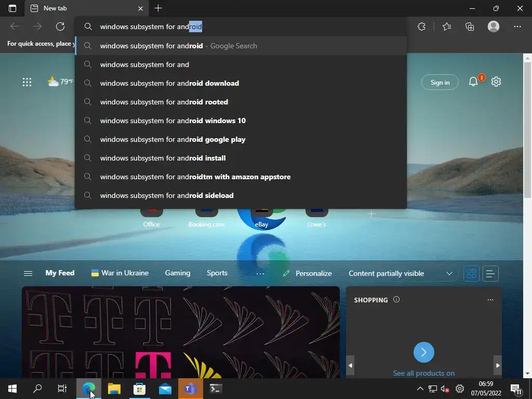
Task: Open the terminal from taskbar
Action: [216, 389]
